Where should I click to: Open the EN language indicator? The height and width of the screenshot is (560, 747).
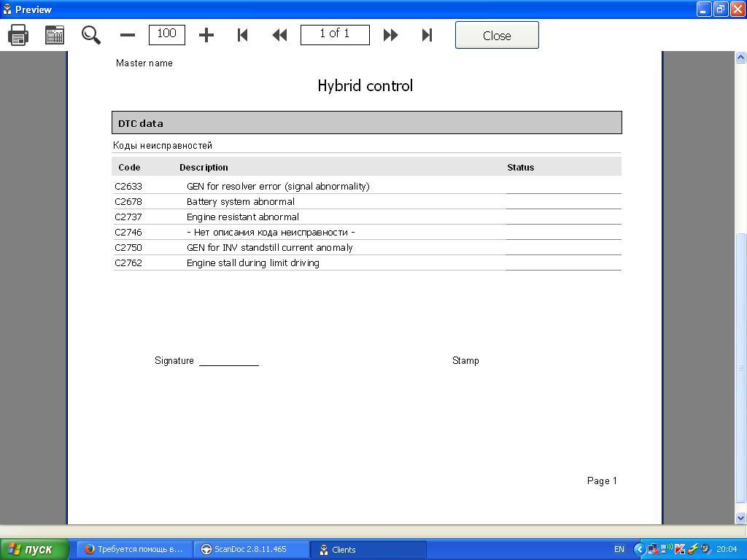[x=619, y=550]
